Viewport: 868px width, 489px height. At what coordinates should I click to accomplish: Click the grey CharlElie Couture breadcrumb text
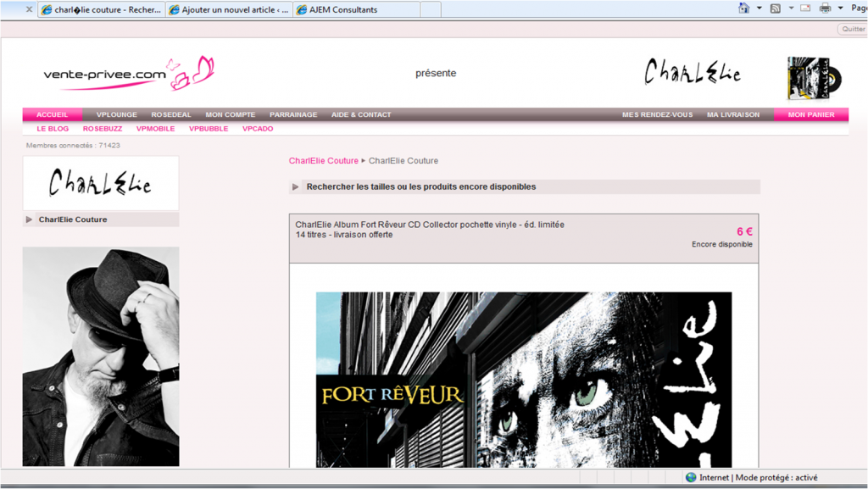tap(403, 160)
